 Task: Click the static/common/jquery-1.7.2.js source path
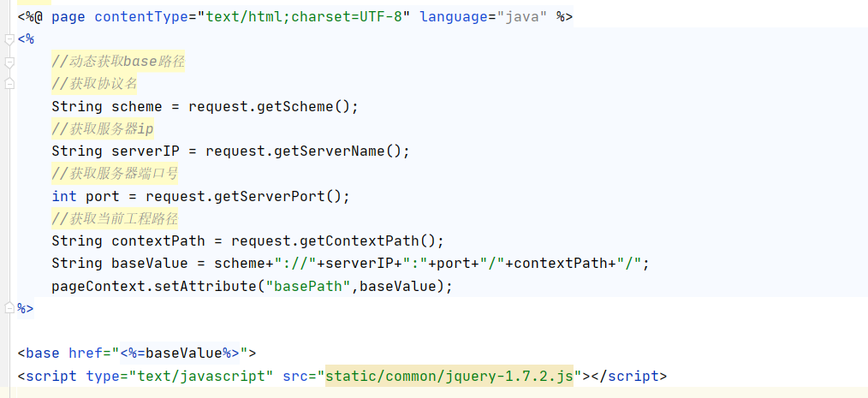click(449, 377)
